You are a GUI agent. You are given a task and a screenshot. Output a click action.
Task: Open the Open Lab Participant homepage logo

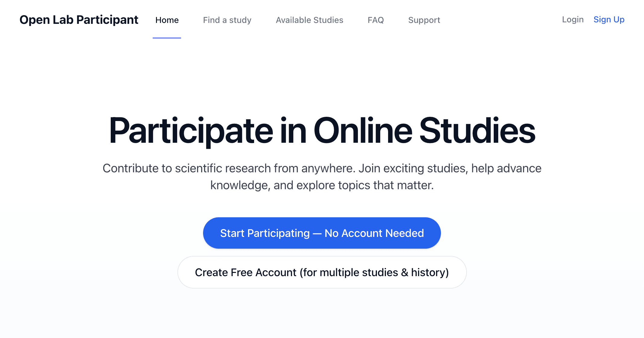click(x=79, y=20)
